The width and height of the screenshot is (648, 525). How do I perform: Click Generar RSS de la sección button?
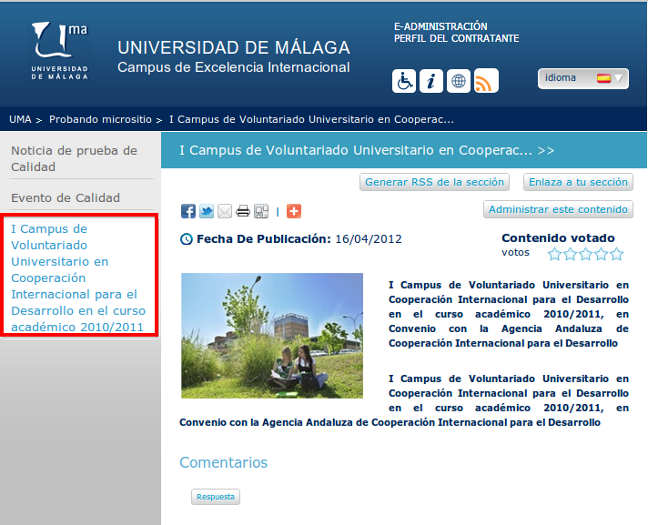point(434,182)
